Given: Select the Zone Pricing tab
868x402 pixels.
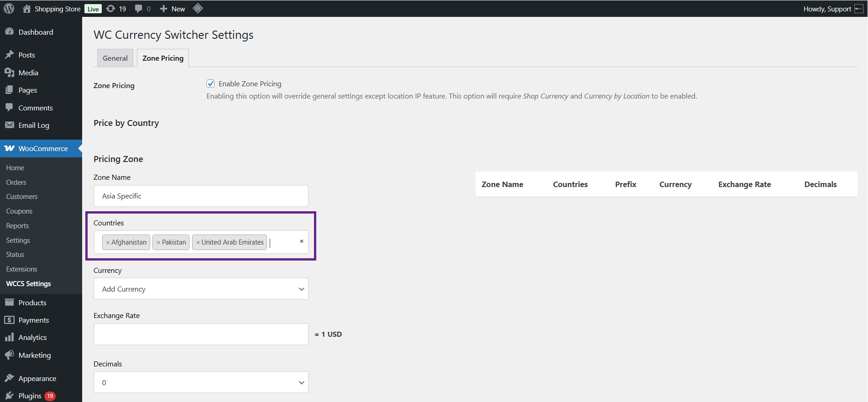Looking at the screenshot, I should [x=163, y=58].
